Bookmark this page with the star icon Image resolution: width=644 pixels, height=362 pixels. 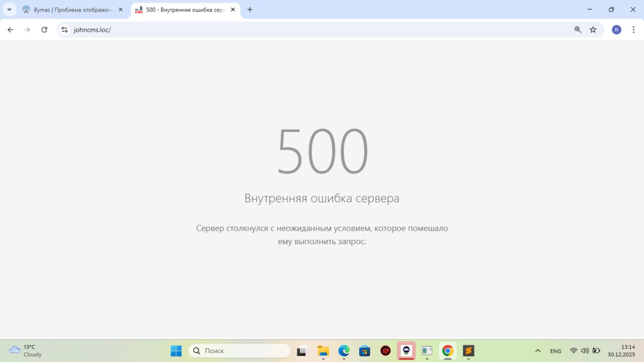593,30
